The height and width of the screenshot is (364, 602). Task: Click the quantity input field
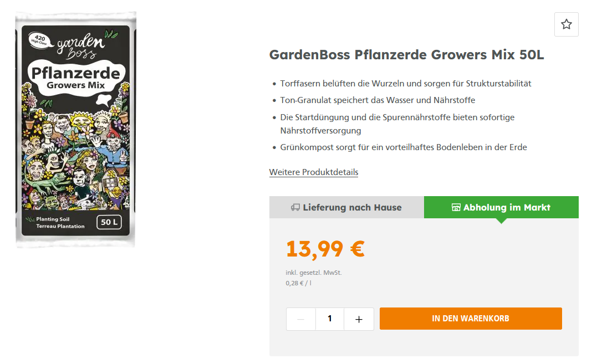330,319
